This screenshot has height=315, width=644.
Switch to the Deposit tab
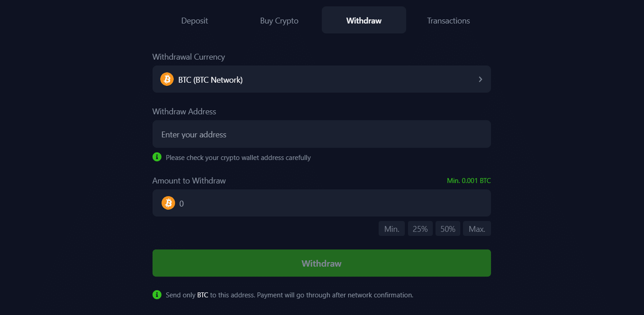coord(194,20)
